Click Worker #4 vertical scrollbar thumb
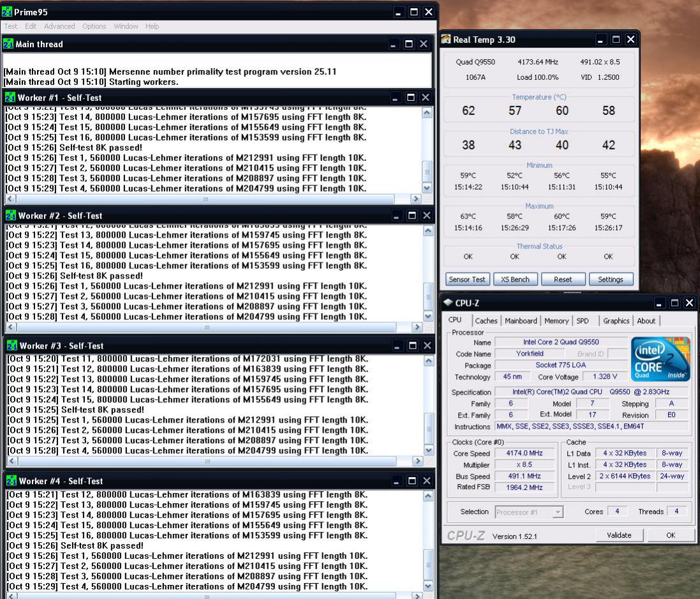Screen dimensions: 700x599 point(428,565)
